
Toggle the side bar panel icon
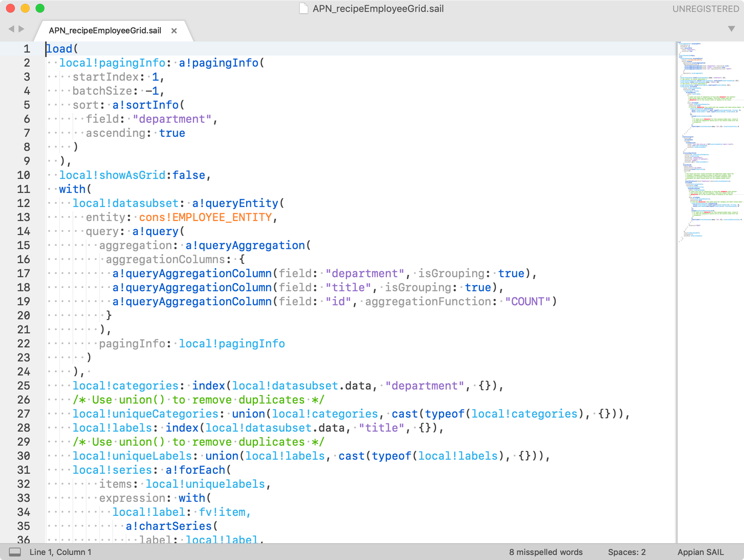[x=15, y=552]
